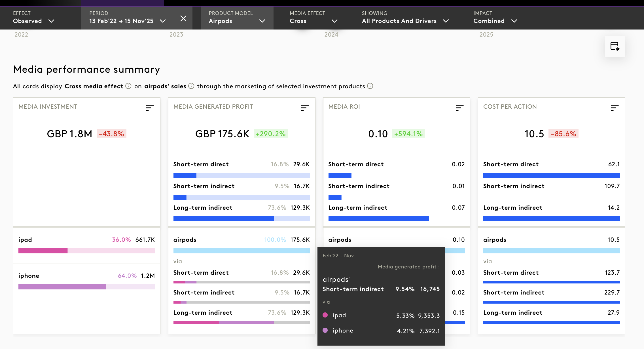Click the Media ROI card sort icon
Viewport: 644px width, 349px height.
tap(459, 108)
